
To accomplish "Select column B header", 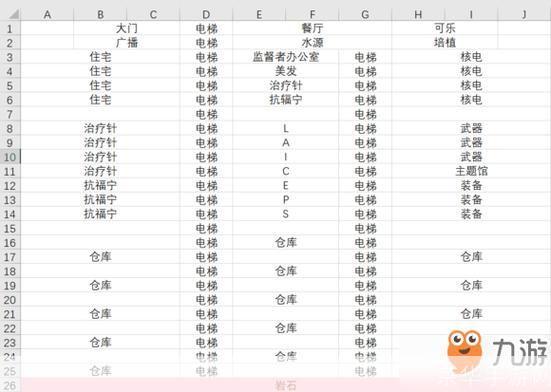I will tap(100, 14).
